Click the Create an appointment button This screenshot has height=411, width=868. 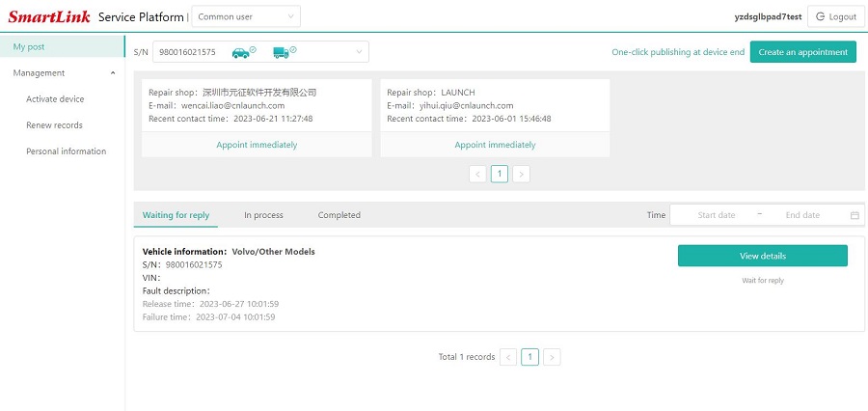(x=802, y=52)
